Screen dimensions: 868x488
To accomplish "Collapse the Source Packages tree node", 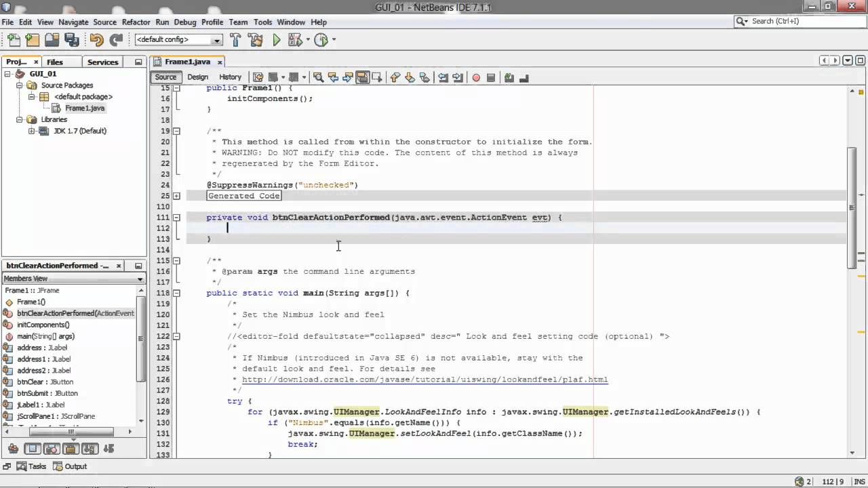I will pos(20,85).
